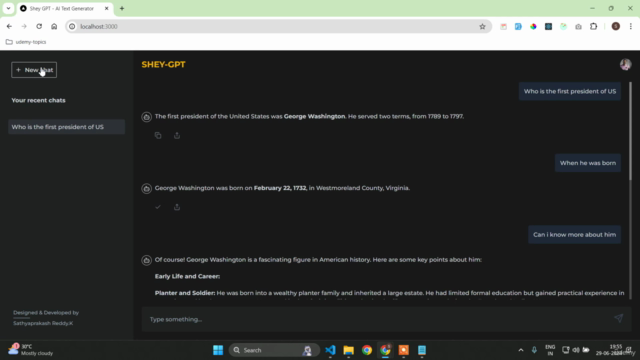
Task: Click the taskbar Search box
Action: click(274, 350)
